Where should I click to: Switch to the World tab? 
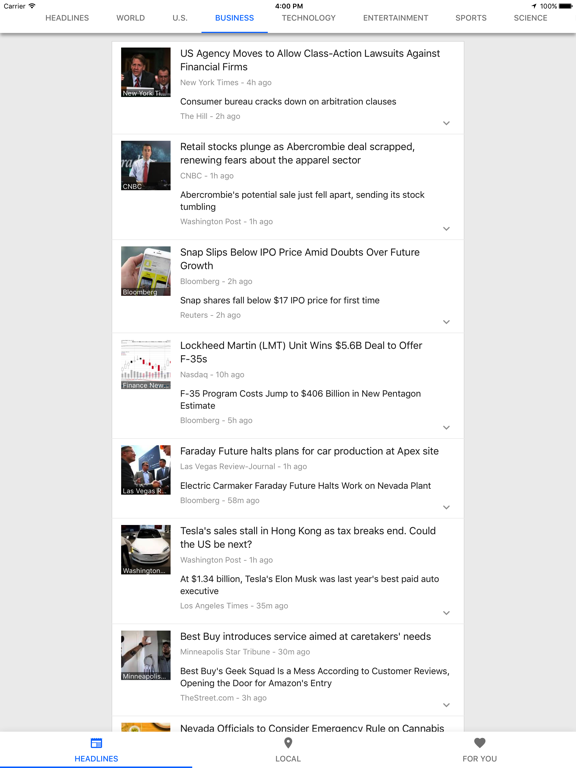pos(130,18)
